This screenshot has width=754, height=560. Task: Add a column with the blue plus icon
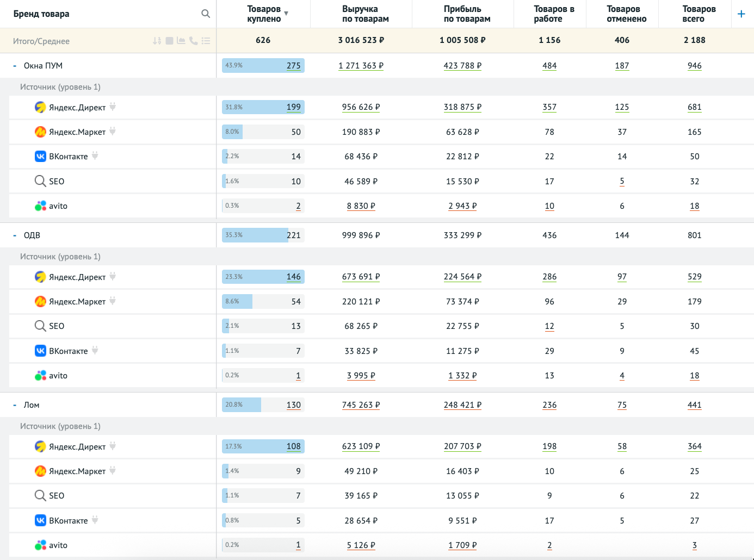(x=741, y=14)
